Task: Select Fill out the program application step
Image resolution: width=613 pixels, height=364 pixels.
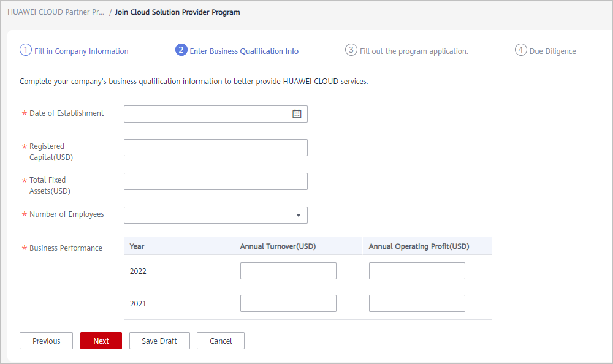Action: [x=414, y=51]
